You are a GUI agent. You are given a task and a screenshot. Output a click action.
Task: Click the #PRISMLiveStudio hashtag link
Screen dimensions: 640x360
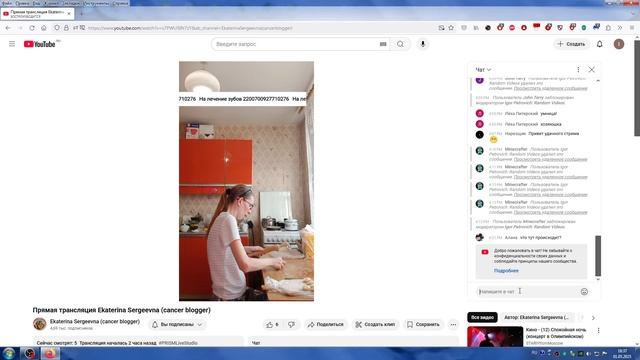click(178, 343)
